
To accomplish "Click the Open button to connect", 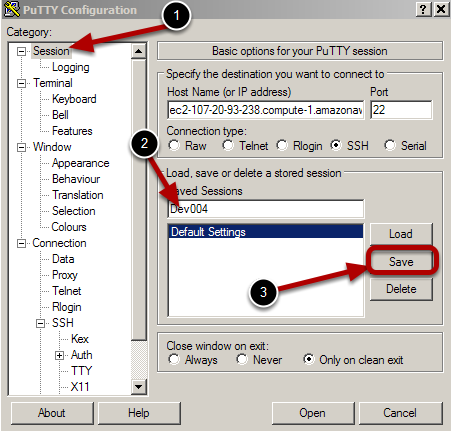I will (x=312, y=413).
